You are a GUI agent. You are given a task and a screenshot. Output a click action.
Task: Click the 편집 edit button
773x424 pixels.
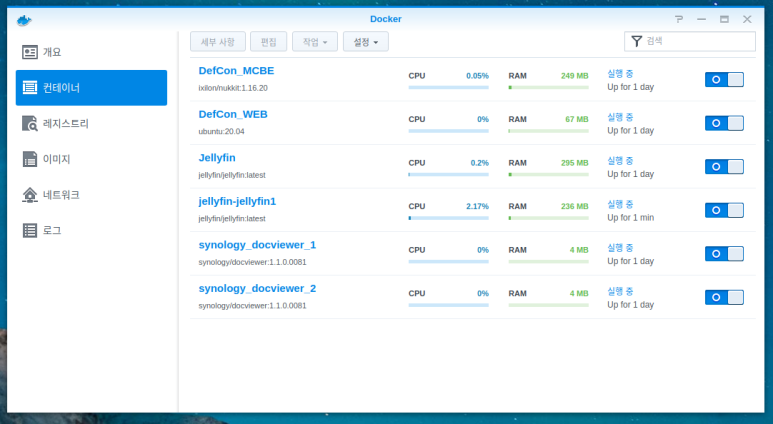pyautogui.click(x=268, y=42)
